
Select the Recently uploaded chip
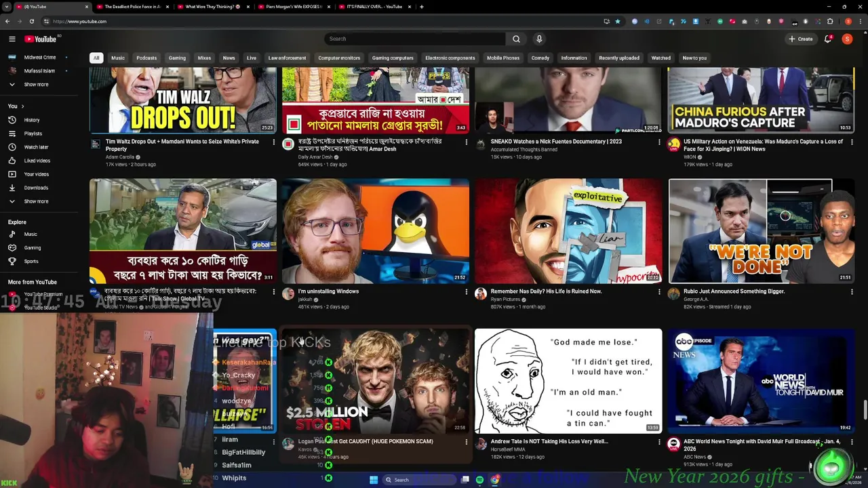click(619, 58)
